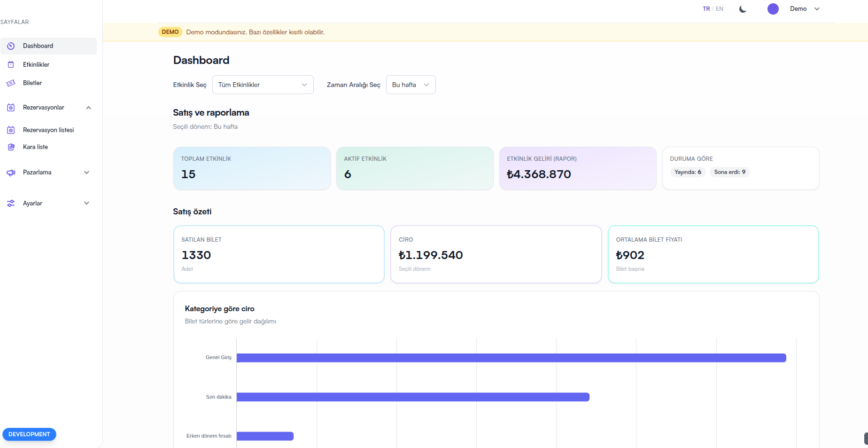The height and width of the screenshot is (448, 868).
Task: Click the Seçili dönem: Bu hafta text
Action: click(205, 127)
